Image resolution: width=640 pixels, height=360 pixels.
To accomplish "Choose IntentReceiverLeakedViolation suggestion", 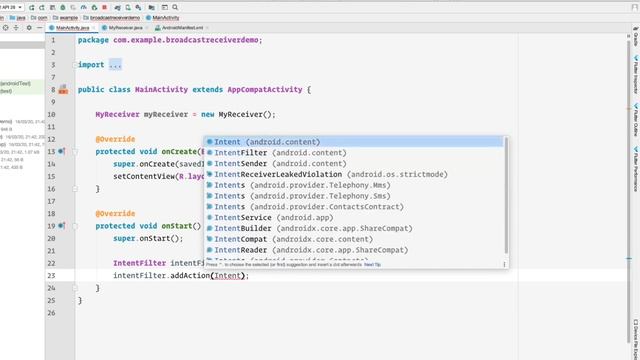I will click(x=354, y=174).
